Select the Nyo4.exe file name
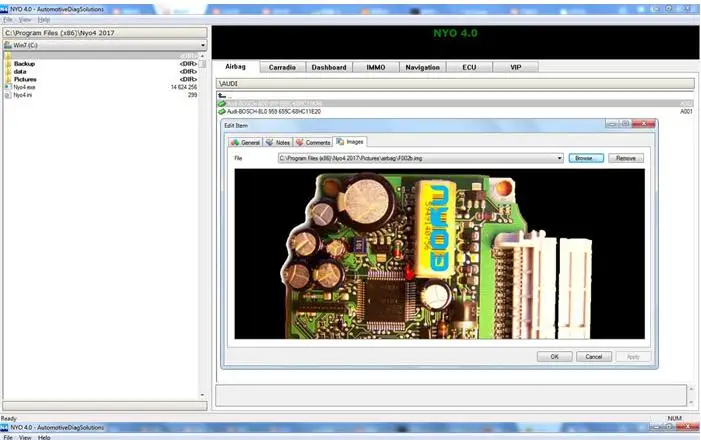This screenshot has height=440, width=701. pyautogui.click(x=24, y=87)
